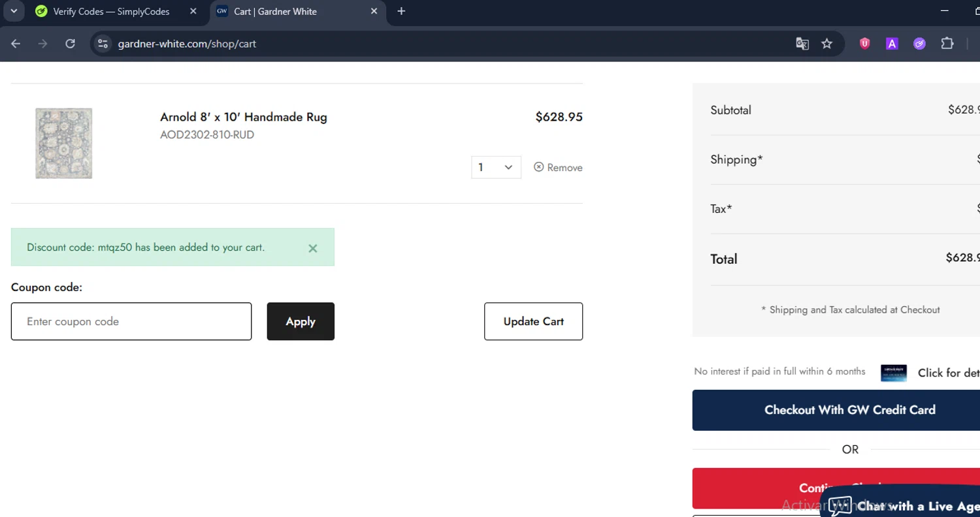Open the round purple extension icon
The height and width of the screenshot is (517, 980).
click(919, 44)
